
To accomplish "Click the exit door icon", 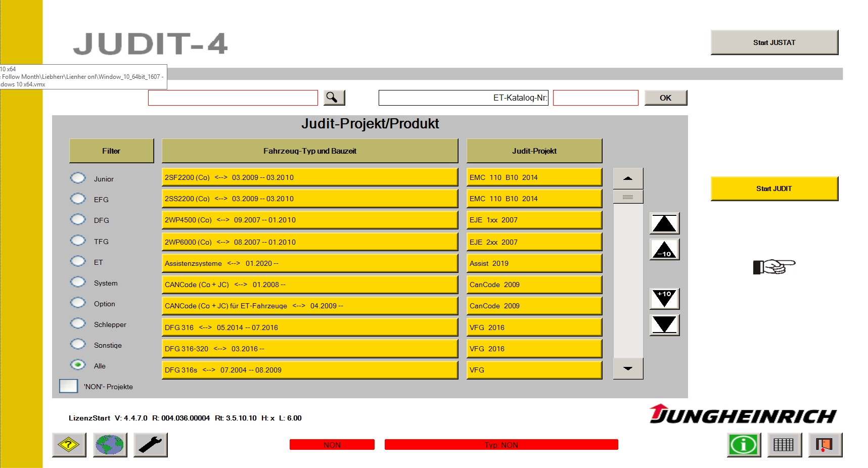I will 825,445.
